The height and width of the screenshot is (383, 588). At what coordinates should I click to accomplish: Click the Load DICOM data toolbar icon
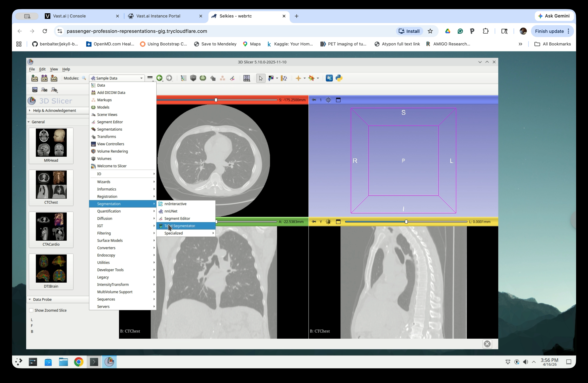click(x=44, y=78)
